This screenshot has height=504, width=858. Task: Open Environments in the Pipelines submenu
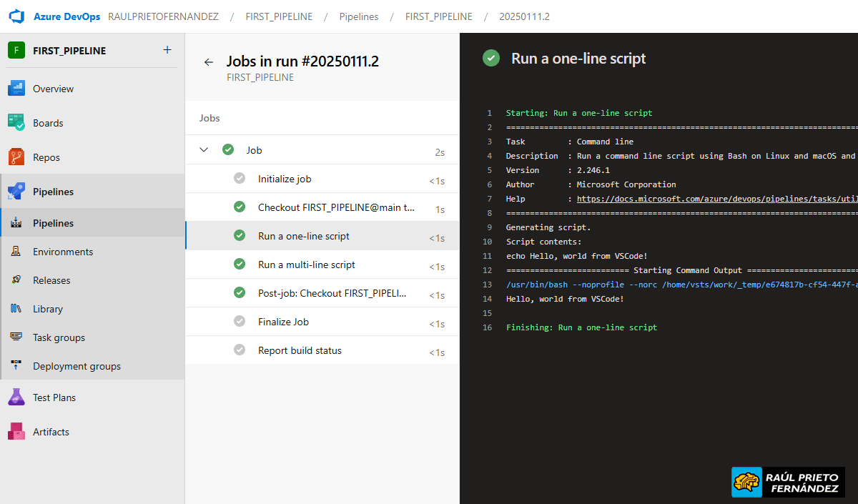tap(63, 252)
